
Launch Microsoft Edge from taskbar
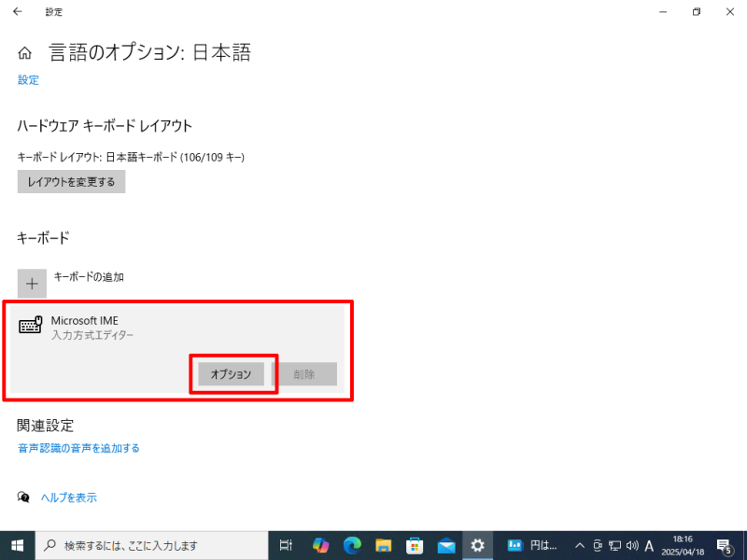point(352,546)
